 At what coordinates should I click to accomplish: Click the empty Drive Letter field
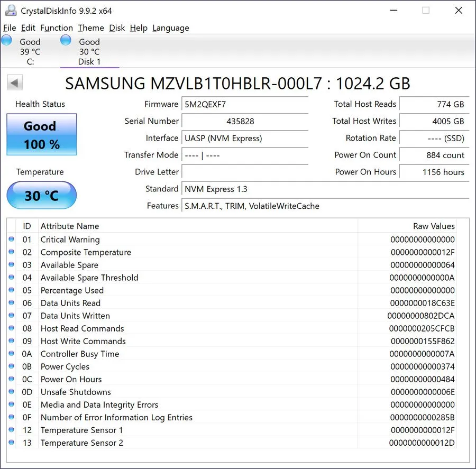pos(245,172)
